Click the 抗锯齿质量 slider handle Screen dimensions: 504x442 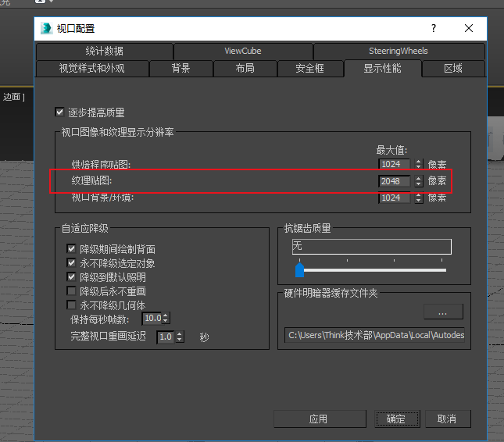pyautogui.click(x=299, y=269)
